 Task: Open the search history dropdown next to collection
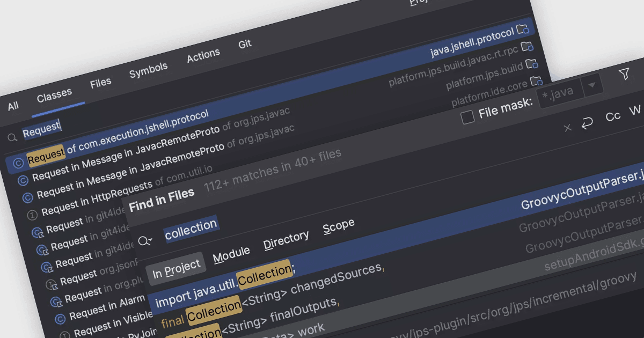(x=145, y=241)
